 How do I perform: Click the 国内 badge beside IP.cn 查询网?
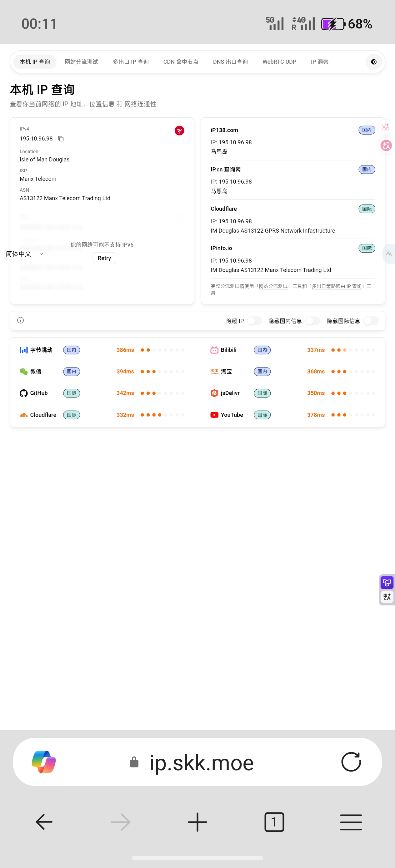(x=367, y=170)
